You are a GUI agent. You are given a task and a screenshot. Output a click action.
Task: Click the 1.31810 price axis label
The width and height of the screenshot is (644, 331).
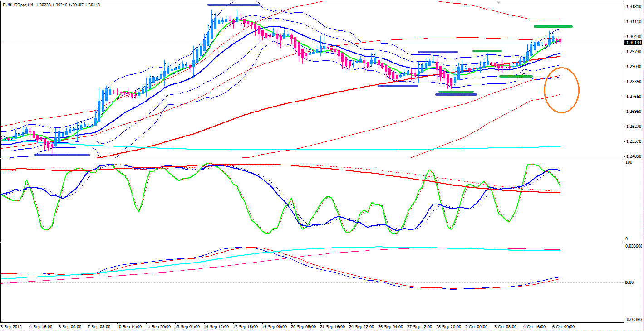point(633,7)
